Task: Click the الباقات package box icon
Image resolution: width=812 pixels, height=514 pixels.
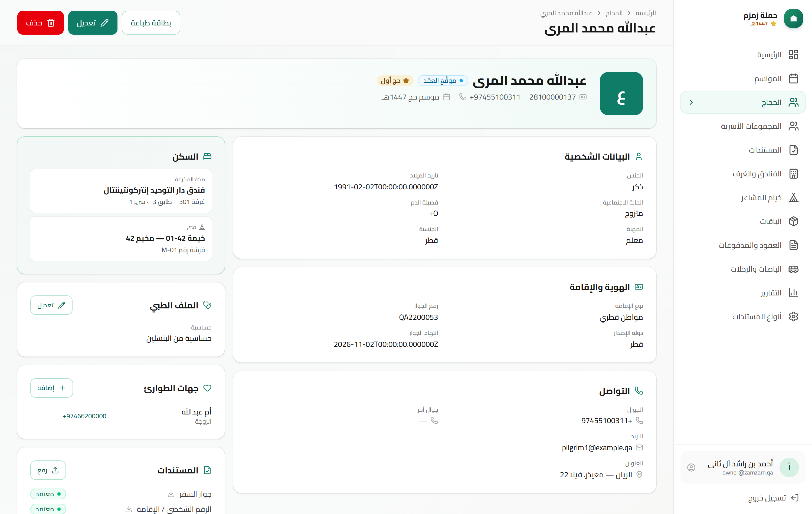Action: pyautogui.click(x=793, y=221)
